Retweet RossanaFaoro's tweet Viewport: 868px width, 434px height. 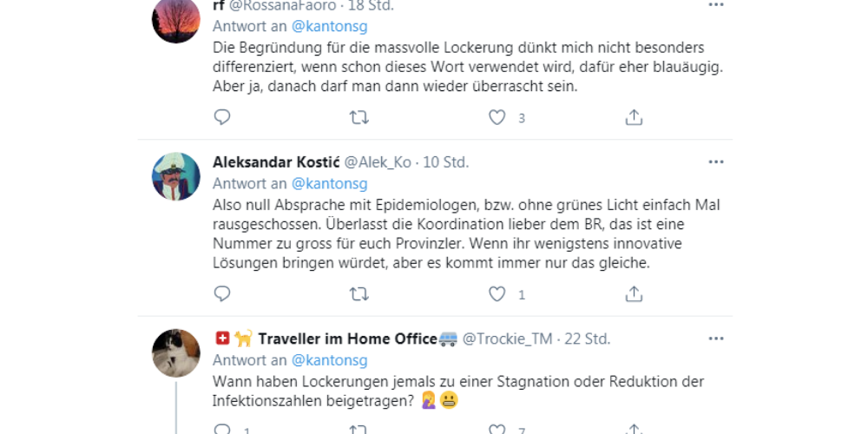(x=358, y=117)
